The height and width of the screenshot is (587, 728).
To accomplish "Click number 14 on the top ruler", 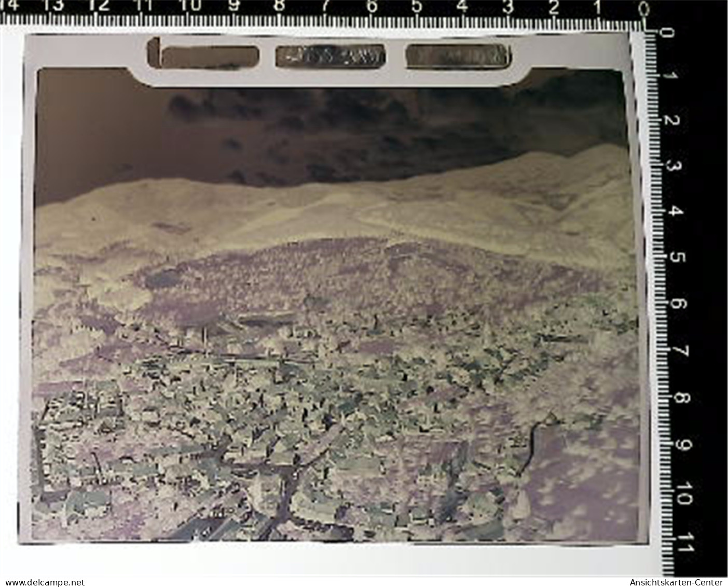I will 9,6.
